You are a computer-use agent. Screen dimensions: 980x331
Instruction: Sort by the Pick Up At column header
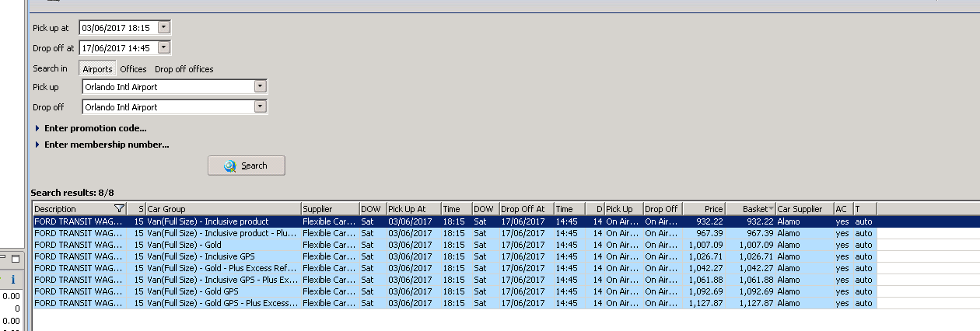413,209
